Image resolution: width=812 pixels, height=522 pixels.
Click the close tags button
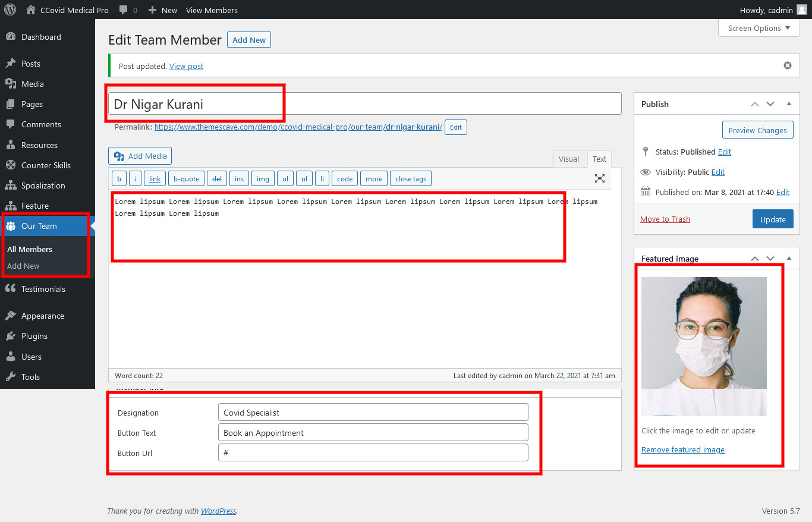point(411,178)
